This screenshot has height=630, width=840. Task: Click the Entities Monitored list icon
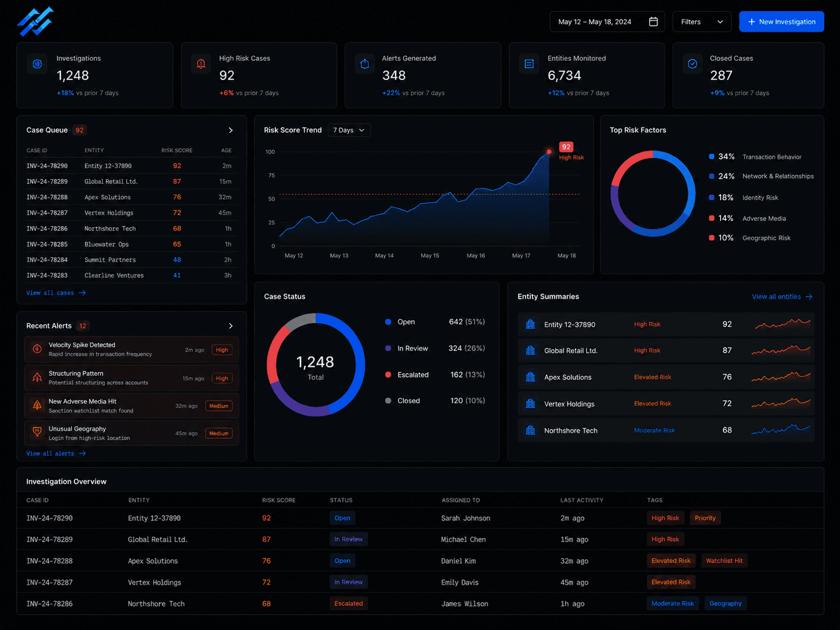[529, 64]
